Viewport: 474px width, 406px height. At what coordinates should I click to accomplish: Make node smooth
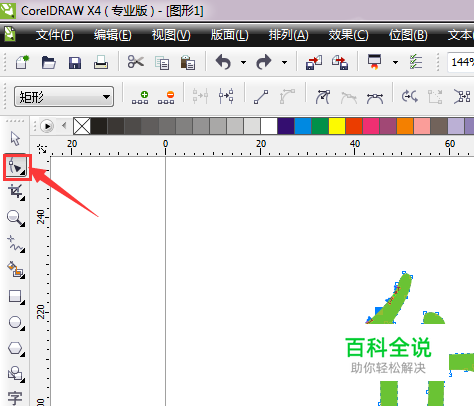[349, 98]
